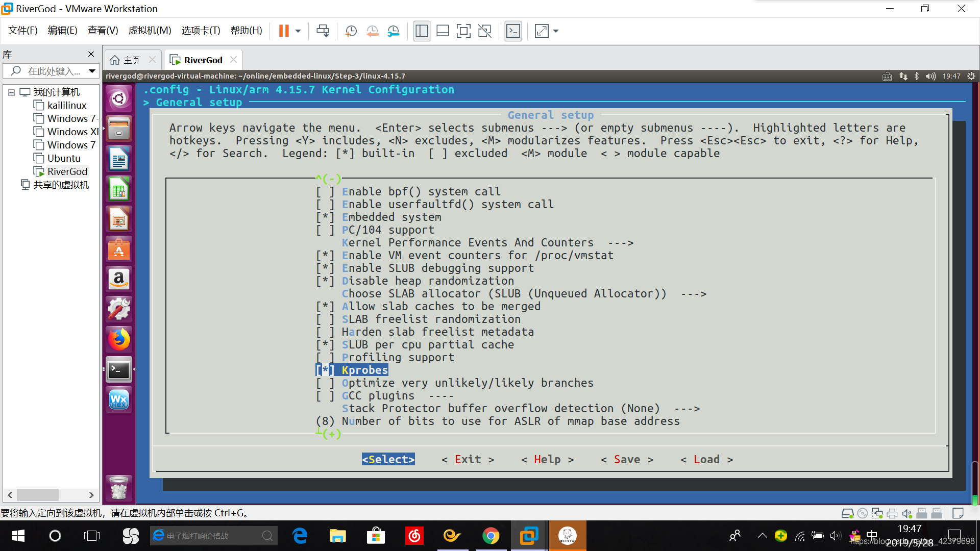Click the Exit button

(467, 459)
